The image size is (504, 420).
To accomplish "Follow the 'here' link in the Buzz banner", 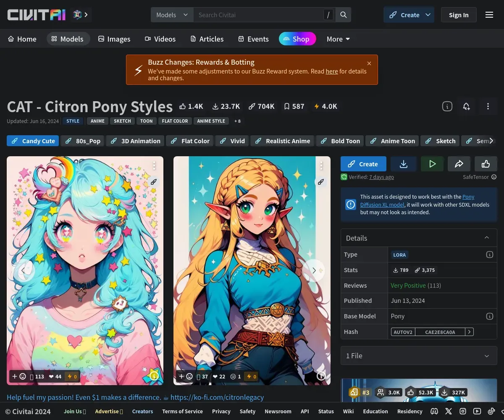I will click(x=332, y=71).
